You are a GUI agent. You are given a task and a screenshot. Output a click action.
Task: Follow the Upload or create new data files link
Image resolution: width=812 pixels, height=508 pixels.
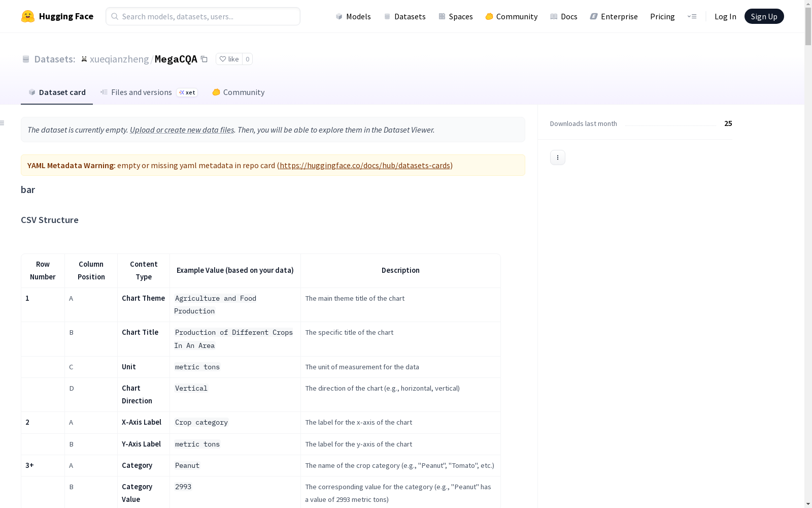pos(182,130)
